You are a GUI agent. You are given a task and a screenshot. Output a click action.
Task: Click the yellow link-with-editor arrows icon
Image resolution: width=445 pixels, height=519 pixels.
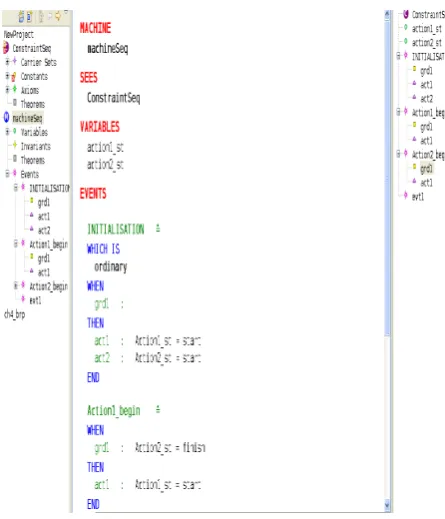click(58, 16)
